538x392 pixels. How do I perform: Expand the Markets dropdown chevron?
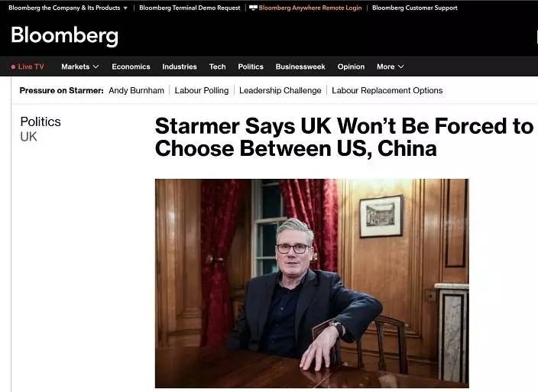[96, 66]
